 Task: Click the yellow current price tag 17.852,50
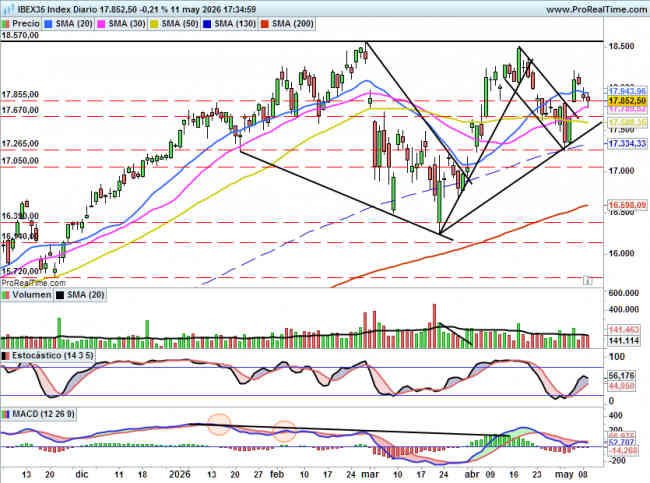627,101
